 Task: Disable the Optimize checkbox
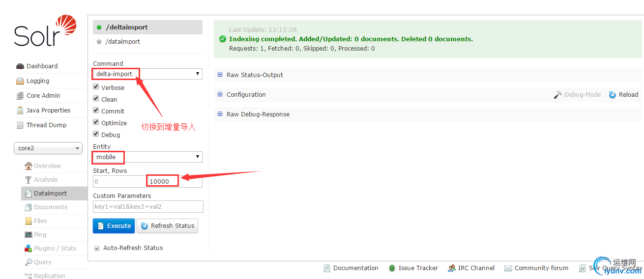(x=96, y=122)
